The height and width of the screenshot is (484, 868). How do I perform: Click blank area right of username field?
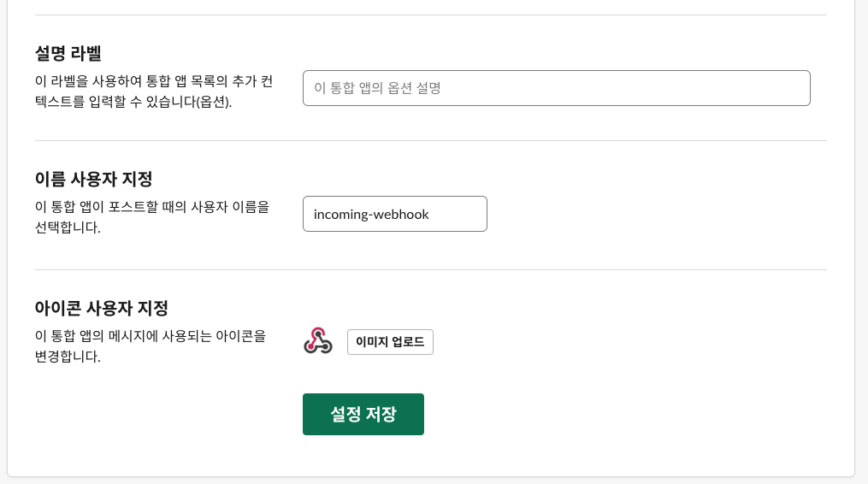(x=650, y=214)
